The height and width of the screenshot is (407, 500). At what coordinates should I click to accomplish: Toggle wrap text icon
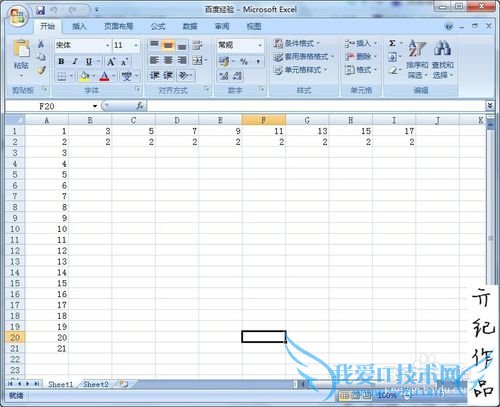(198, 45)
